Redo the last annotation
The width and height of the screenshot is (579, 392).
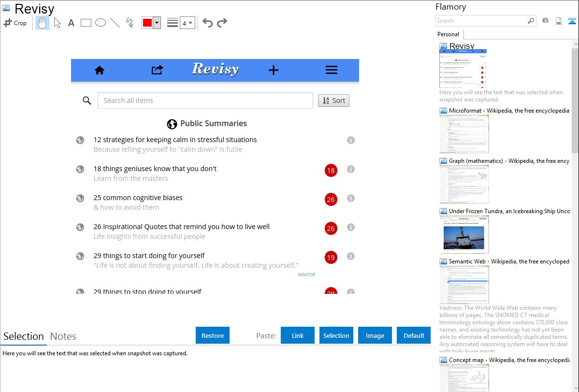(222, 23)
